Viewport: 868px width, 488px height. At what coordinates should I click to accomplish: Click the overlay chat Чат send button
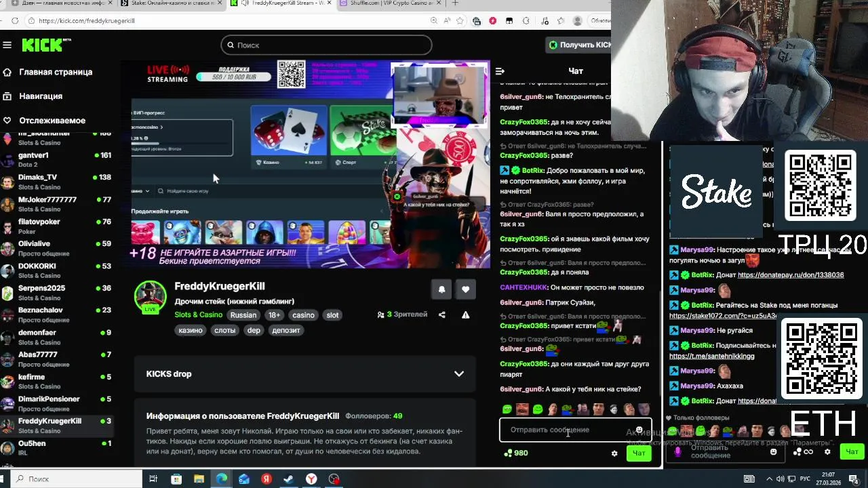point(852,452)
